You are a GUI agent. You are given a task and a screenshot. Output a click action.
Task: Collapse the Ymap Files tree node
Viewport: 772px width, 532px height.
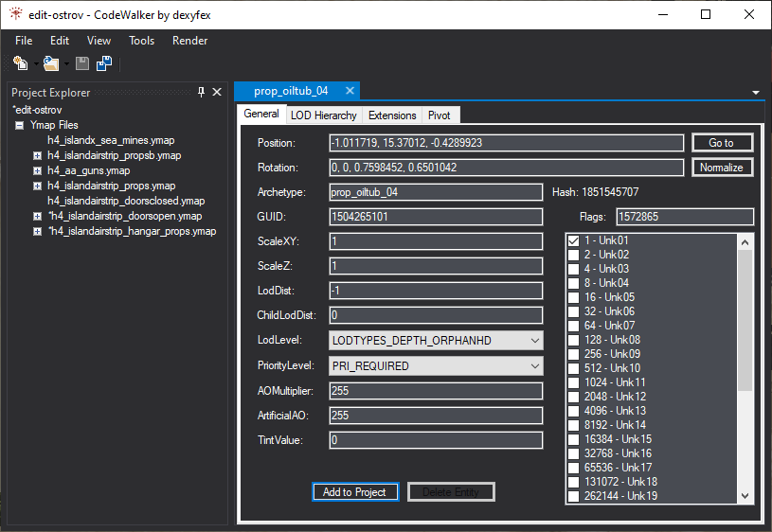[x=20, y=125]
